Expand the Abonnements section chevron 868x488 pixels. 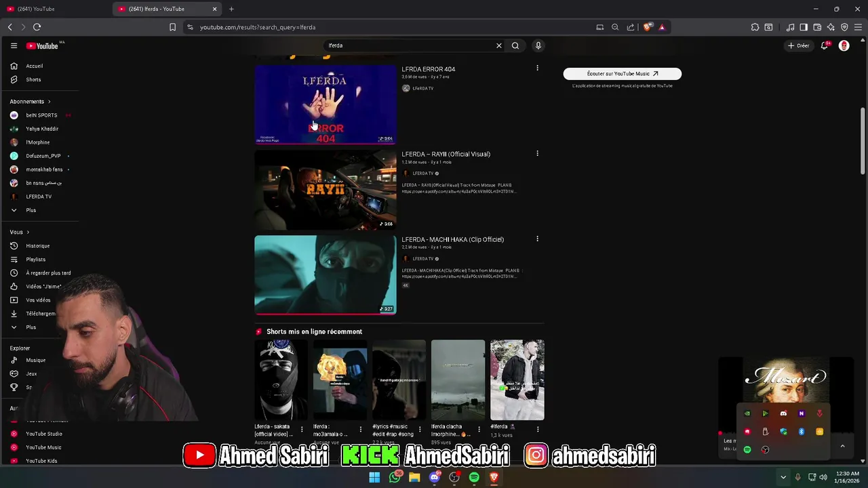(x=49, y=102)
